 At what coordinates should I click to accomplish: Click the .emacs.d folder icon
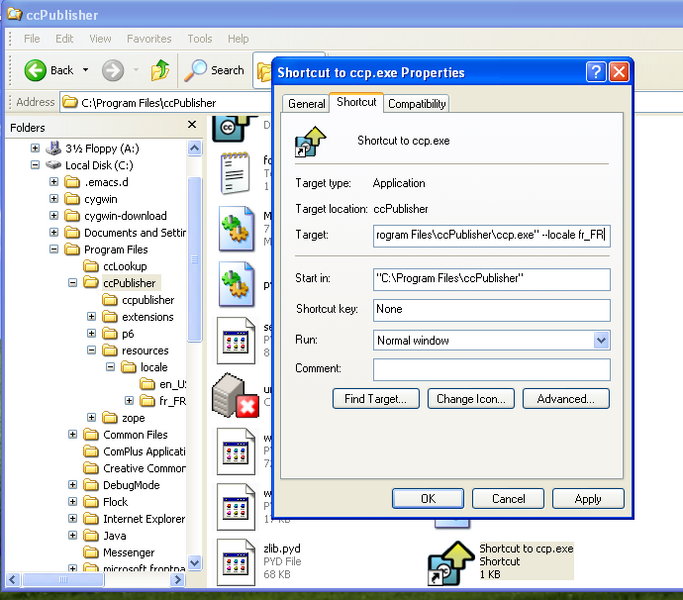72,182
